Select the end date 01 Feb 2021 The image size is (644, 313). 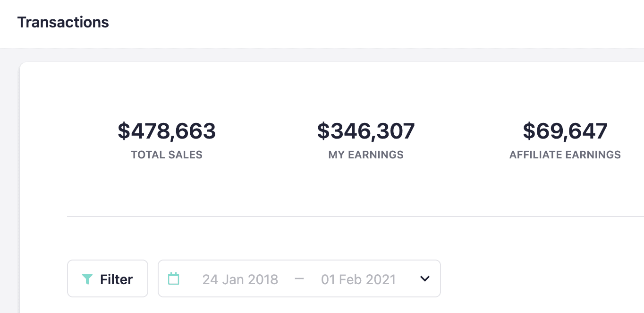coord(358,279)
